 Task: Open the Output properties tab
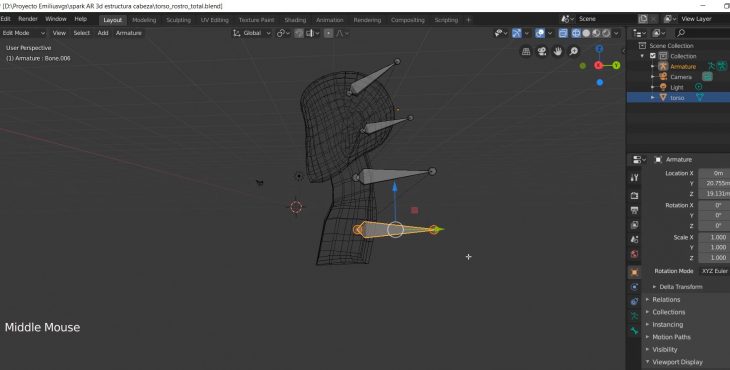coord(634,210)
